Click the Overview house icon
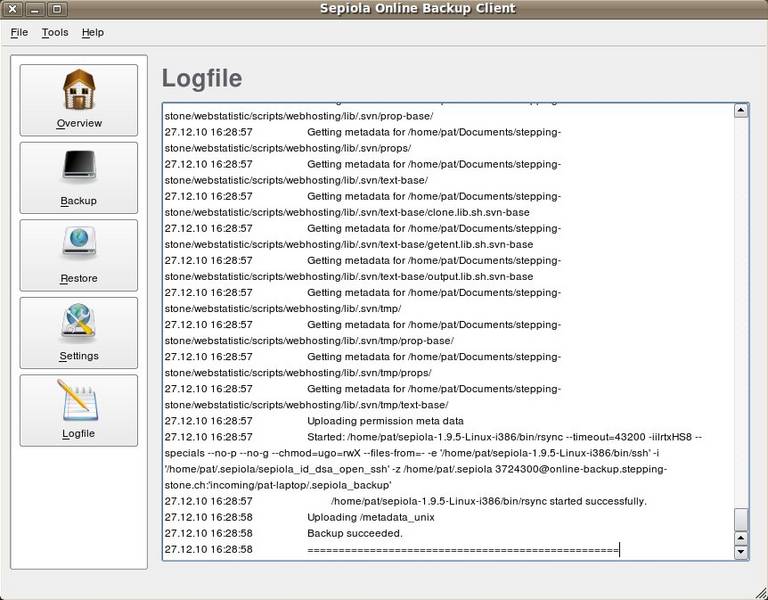The image size is (768, 600). coord(79,89)
